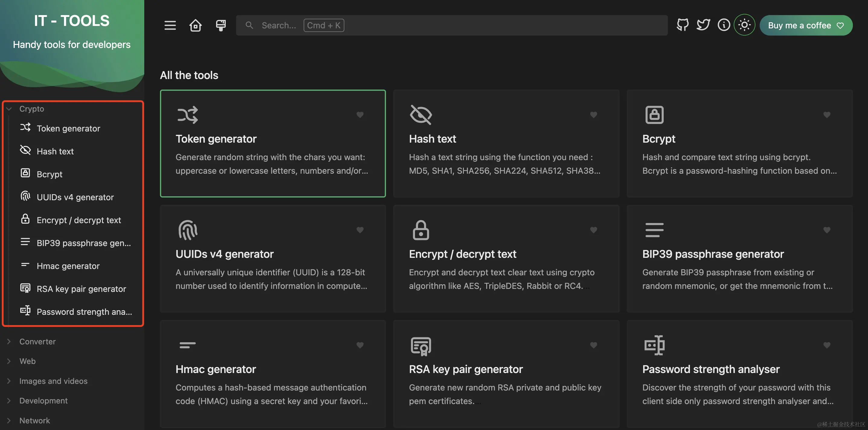Image resolution: width=868 pixels, height=430 pixels.
Task: Collapse the Crypto category
Action: (31, 109)
